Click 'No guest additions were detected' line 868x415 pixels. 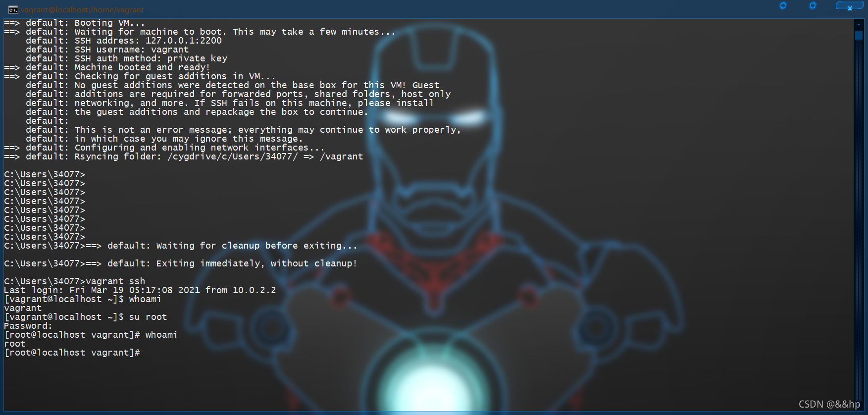point(233,85)
